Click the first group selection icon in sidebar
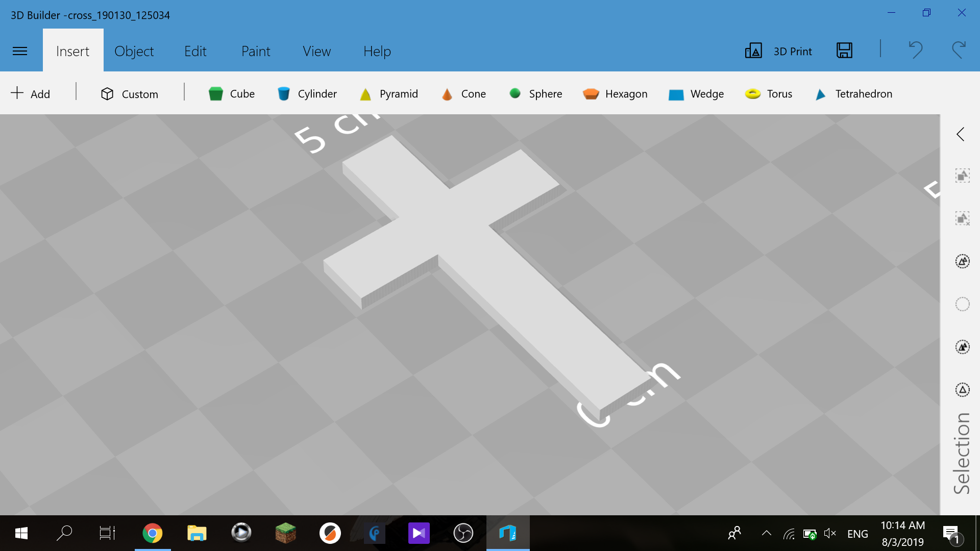The image size is (980, 551). (x=962, y=176)
